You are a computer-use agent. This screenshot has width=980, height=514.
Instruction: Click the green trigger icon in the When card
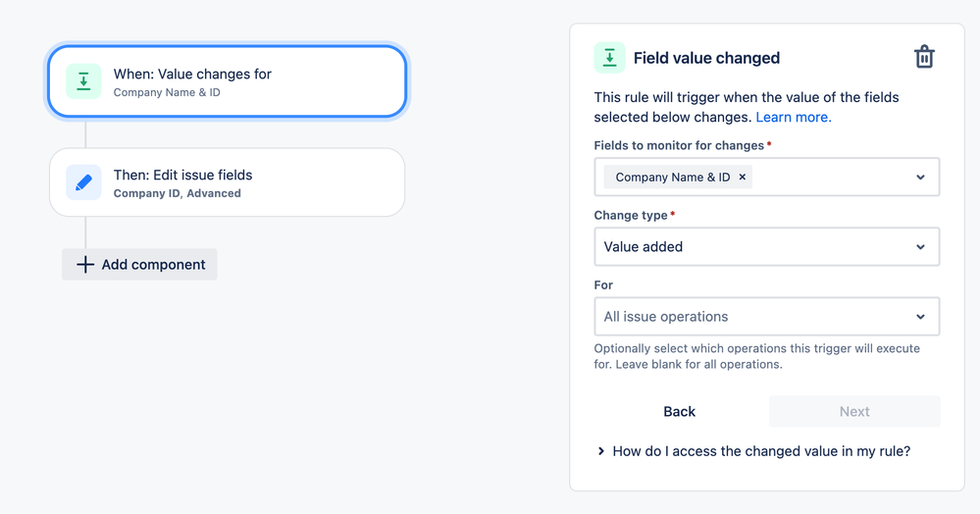pyautogui.click(x=83, y=81)
